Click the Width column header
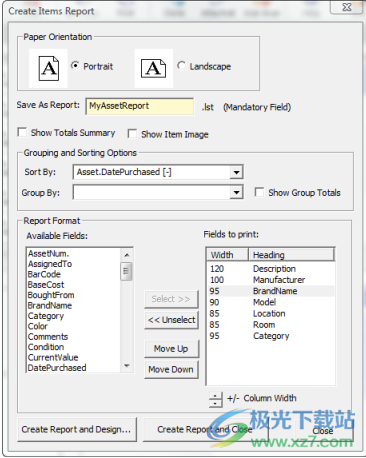The height and width of the screenshot is (458, 366). (x=228, y=255)
